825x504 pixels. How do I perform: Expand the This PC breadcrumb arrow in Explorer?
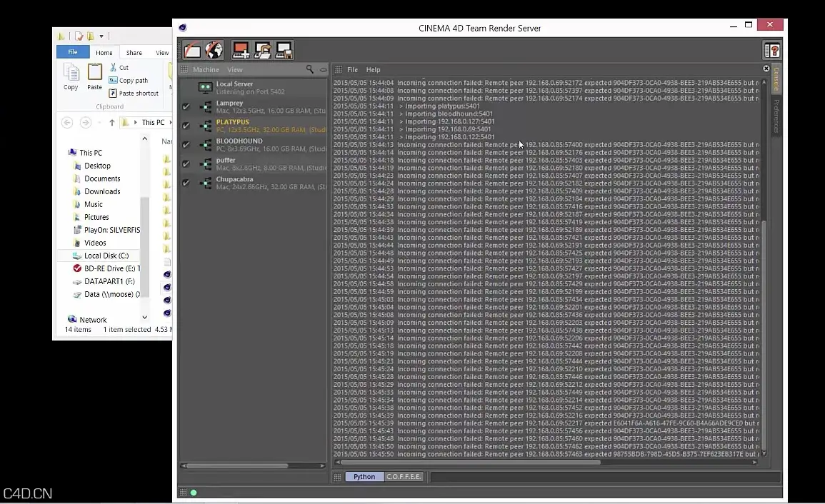click(170, 122)
